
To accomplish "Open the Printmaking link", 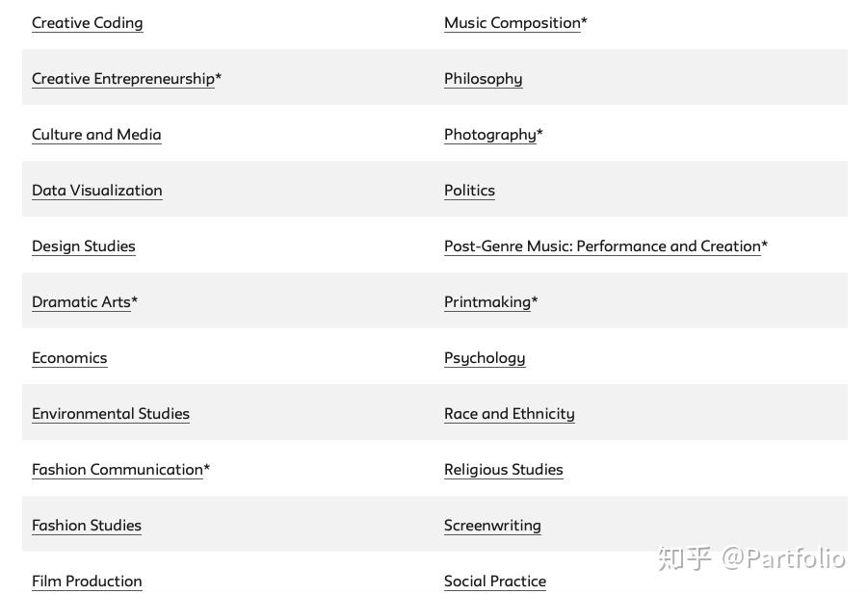I will [487, 302].
